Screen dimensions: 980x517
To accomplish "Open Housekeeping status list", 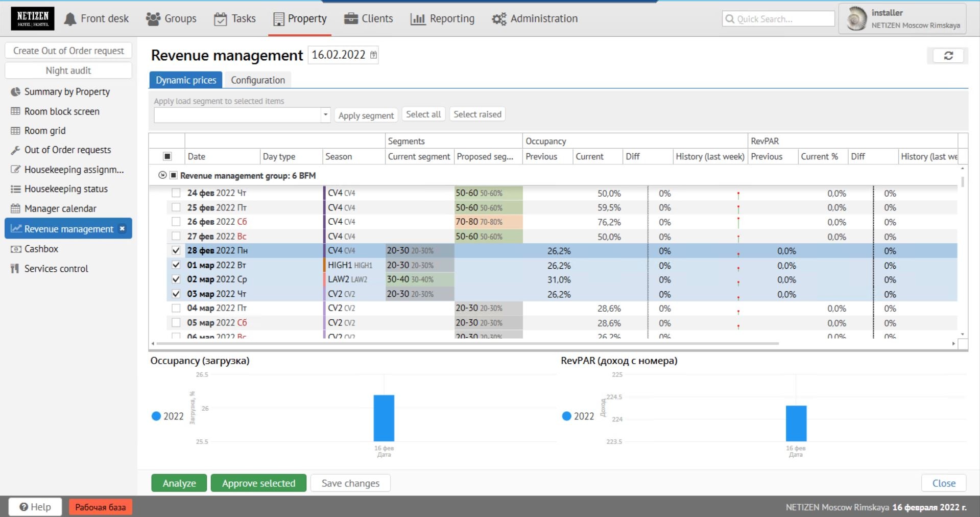I will click(66, 189).
